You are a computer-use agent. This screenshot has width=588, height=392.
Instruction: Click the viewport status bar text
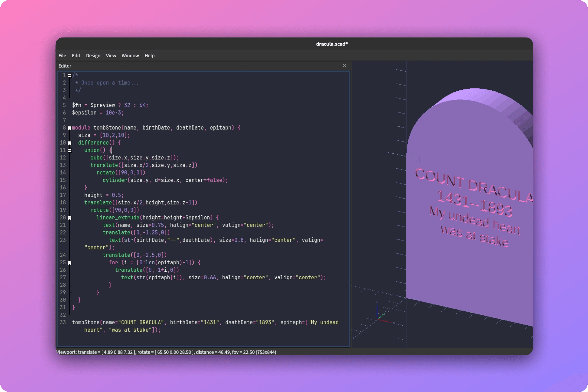click(166, 352)
